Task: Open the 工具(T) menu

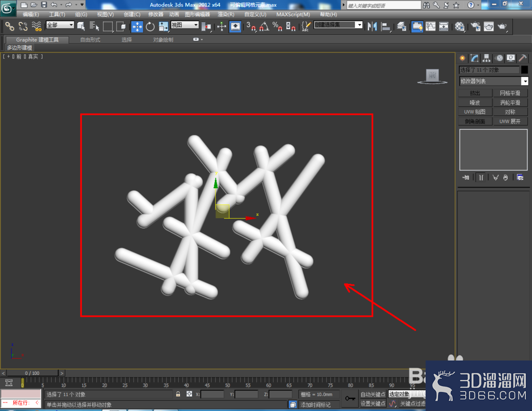Action: point(57,14)
